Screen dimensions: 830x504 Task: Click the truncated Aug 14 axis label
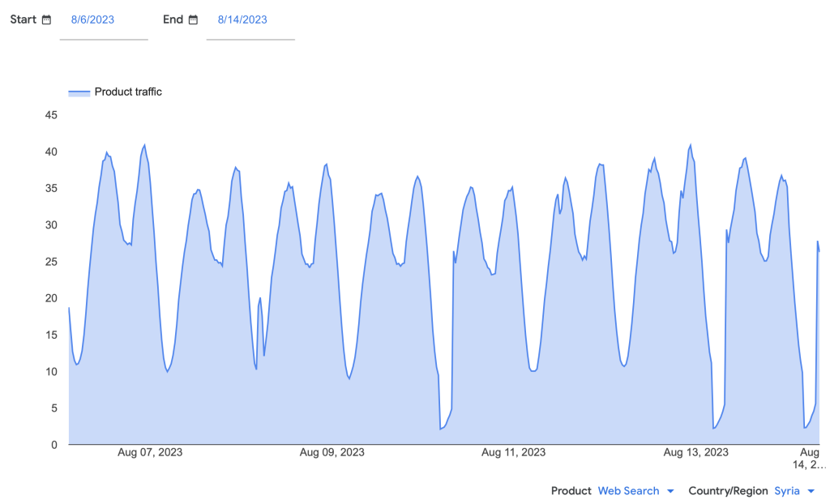(811, 459)
